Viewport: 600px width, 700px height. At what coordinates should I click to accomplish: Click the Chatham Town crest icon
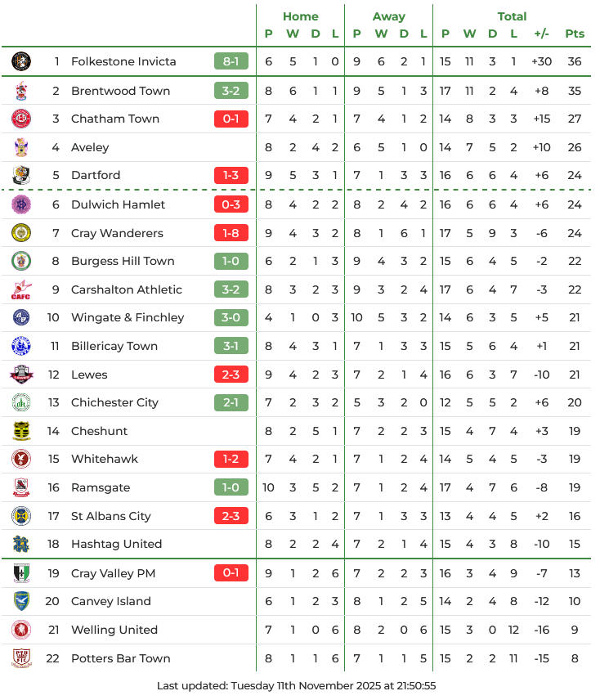point(21,119)
